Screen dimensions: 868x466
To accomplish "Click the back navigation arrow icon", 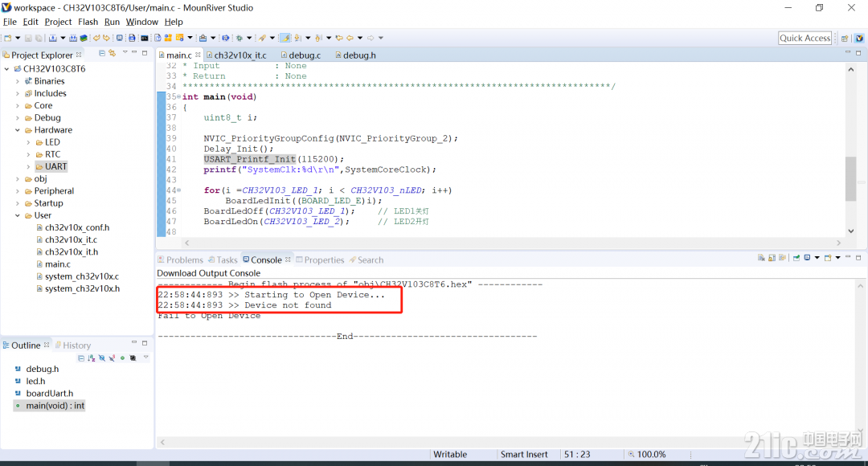I will pos(350,39).
